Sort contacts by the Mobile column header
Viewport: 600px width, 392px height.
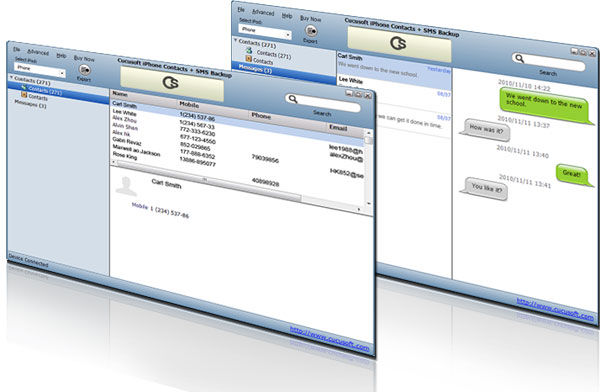click(x=189, y=104)
